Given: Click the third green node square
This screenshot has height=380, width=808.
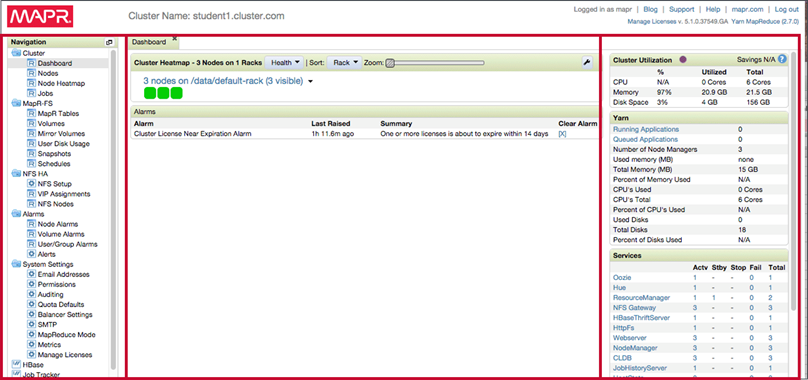Looking at the screenshot, I should click(176, 93).
